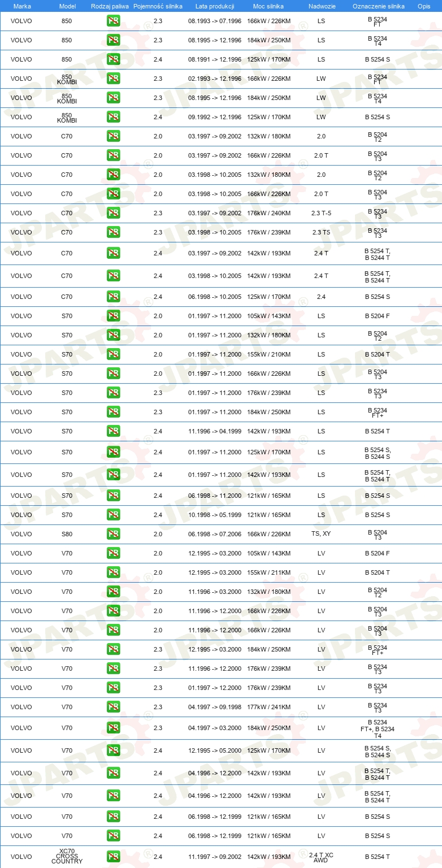Click the date 08.1993 -> 07.1996
This screenshot has height=868, width=442.
pyautogui.click(x=215, y=21)
